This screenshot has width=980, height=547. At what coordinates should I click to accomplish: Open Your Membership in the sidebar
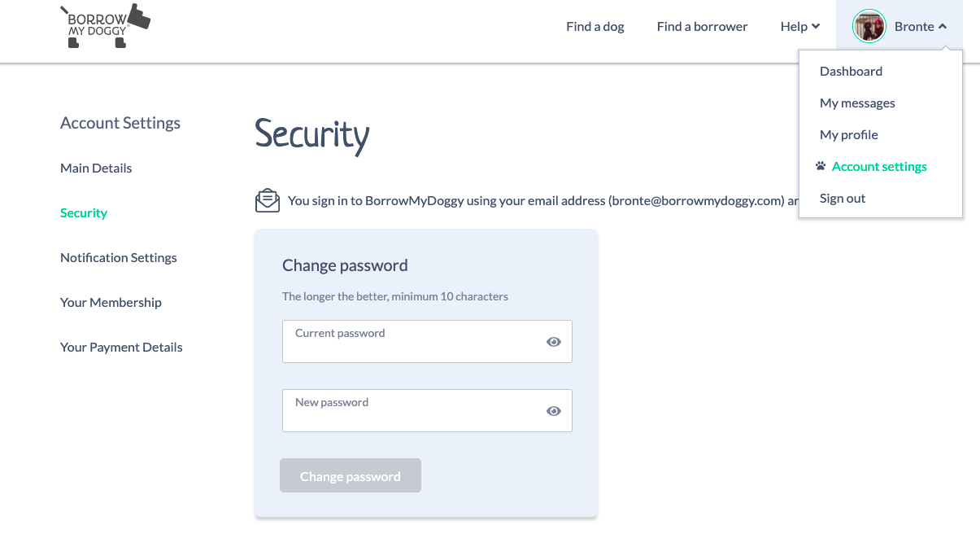[x=111, y=302]
